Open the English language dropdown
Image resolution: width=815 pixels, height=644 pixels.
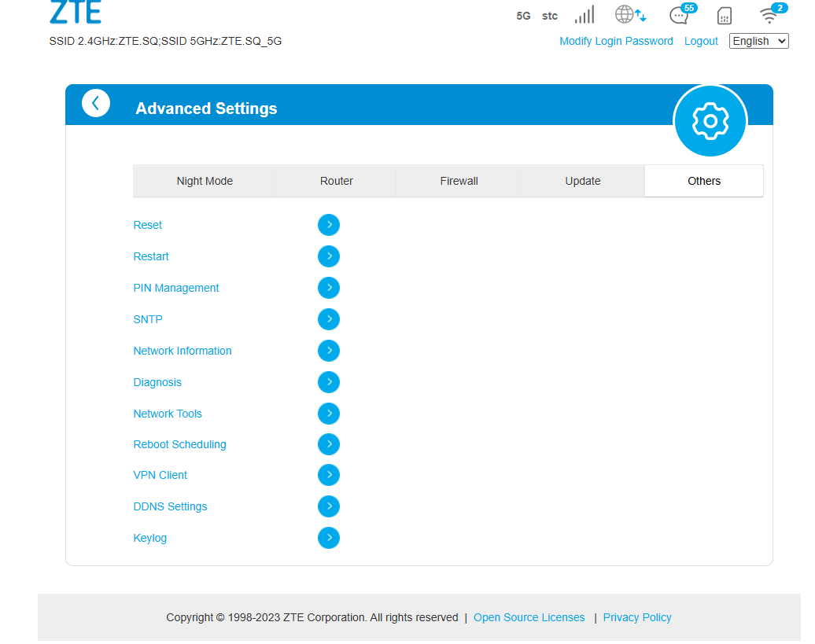click(x=758, y=41)
